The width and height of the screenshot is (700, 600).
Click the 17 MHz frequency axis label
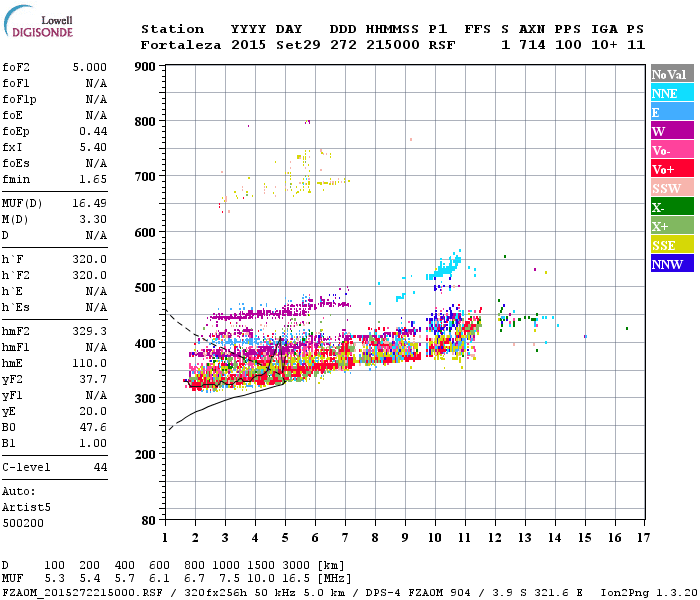click(643, 538)
